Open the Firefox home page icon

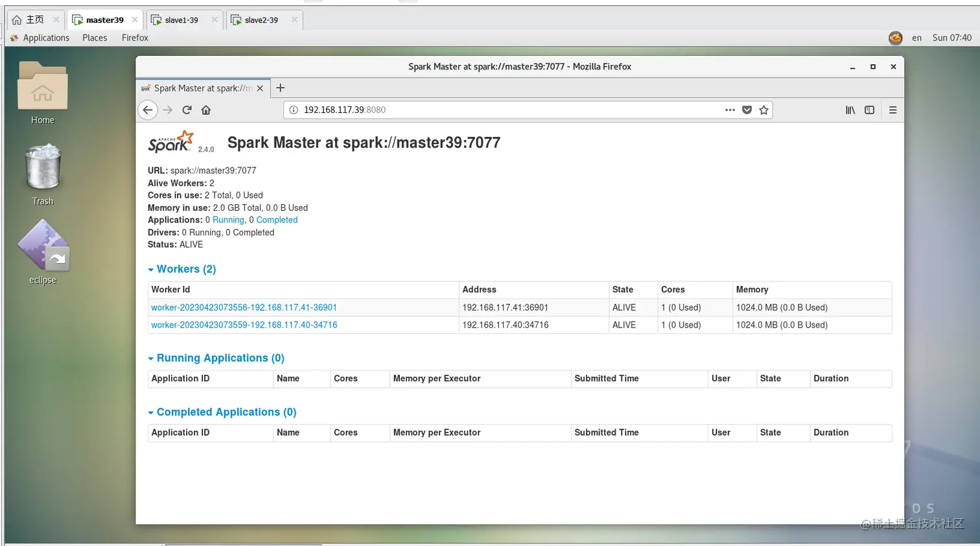point(206,110)
